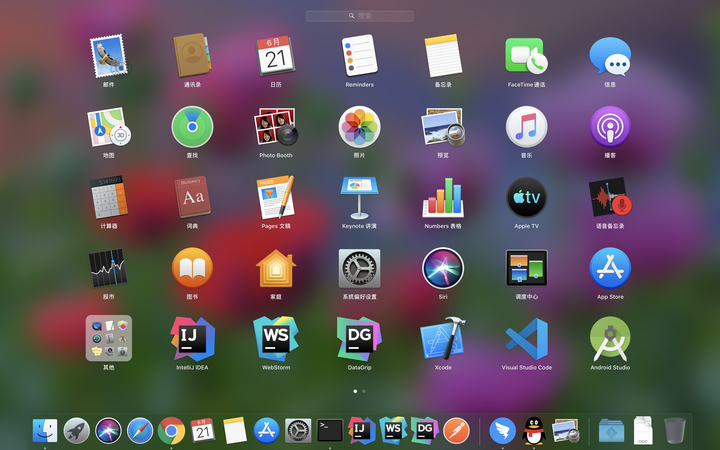Viewport: 720px width, 450px height.
Task: Click the Launchpad search field
Action: tap(360, 16)
